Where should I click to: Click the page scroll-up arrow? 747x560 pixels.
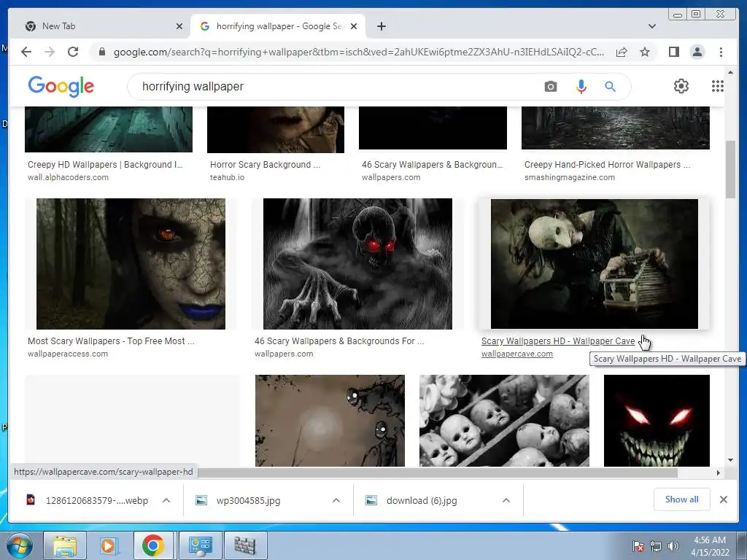[x=730, y=72]
